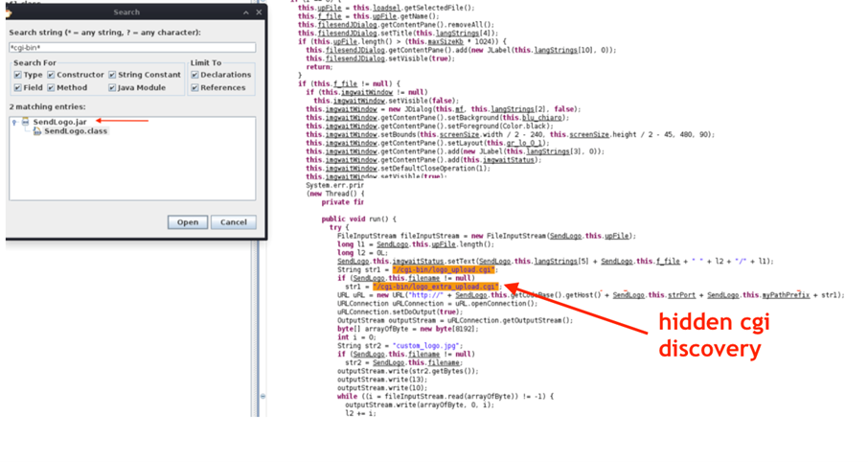The width and height of the screenshot is (868, 462).
Task: Click the search string input field
Action: [x=132, y=47]
